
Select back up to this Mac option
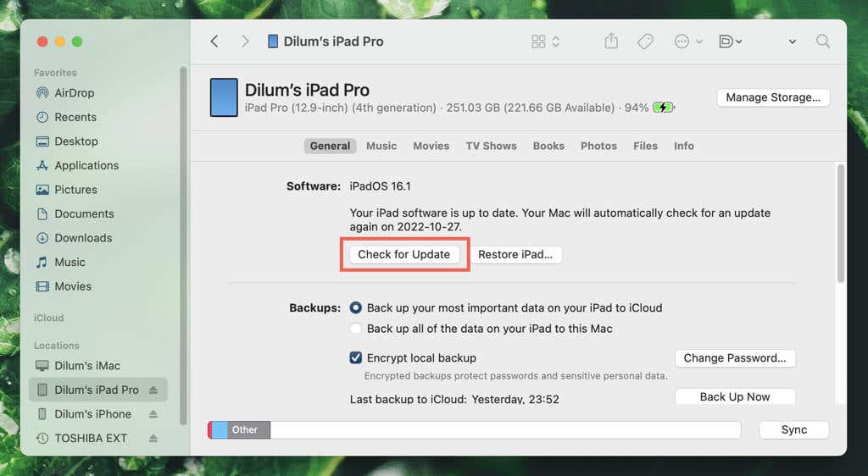(x=356, y=329)
